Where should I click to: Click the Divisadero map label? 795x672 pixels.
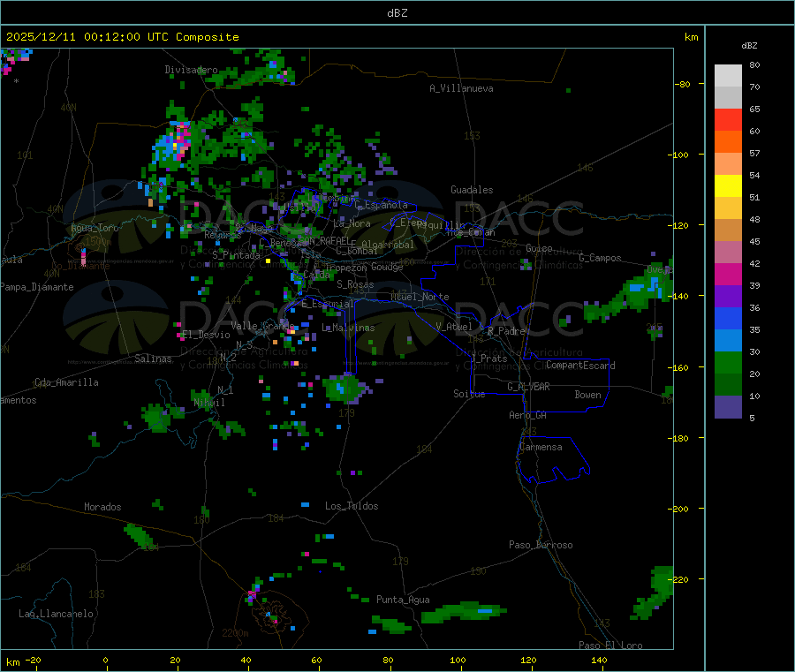point(191,70)
